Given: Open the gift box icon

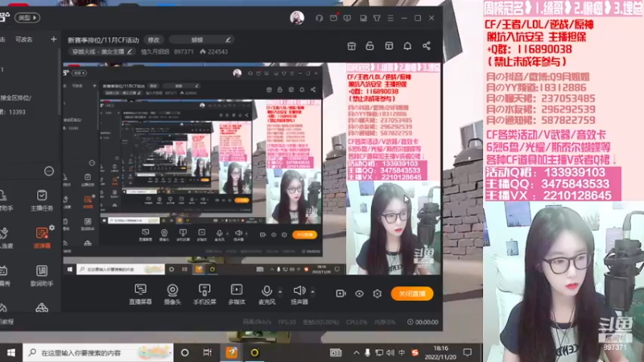Looking at the screenshot, I should pyautogui.click(x=352, y=46).
